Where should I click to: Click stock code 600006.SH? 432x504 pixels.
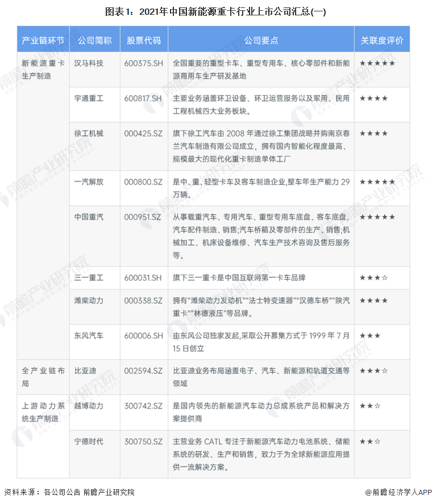(x=143, y=336)
